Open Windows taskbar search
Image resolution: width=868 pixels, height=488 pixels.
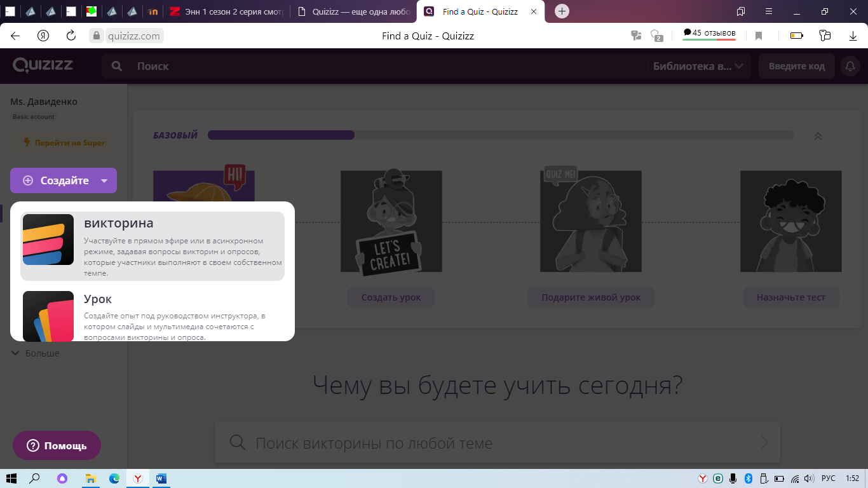[35, 478]
